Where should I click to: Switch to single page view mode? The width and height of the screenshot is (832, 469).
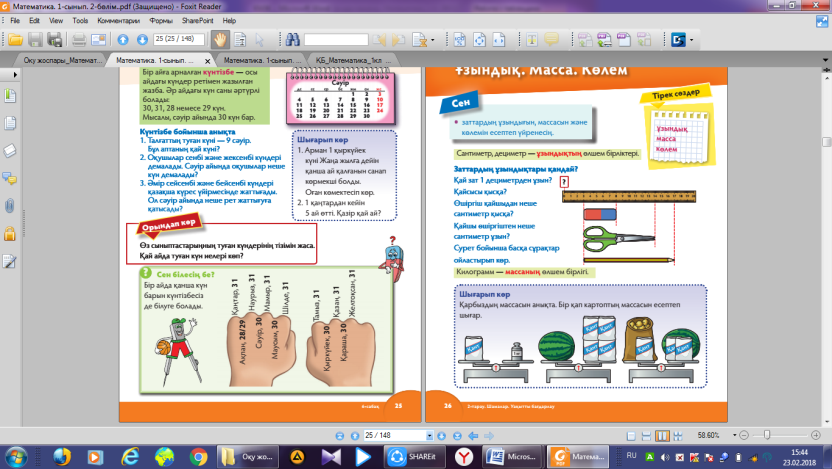[631, 436]
